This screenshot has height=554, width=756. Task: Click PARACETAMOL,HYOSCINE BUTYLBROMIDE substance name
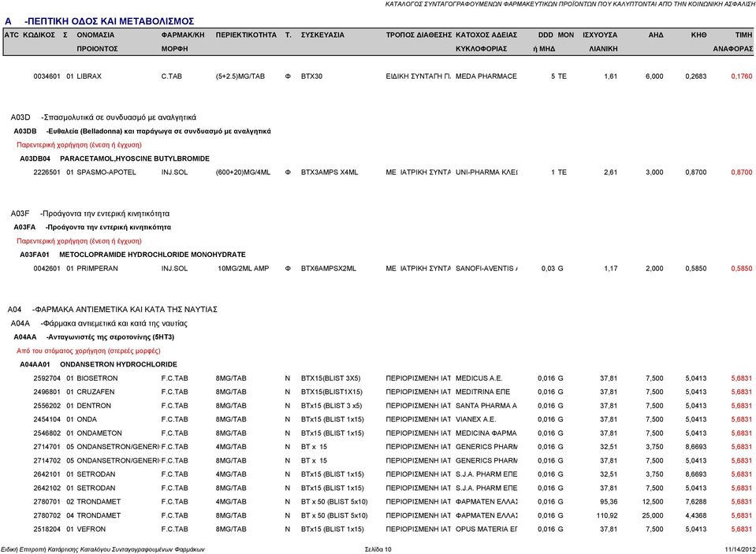[135, 158]
